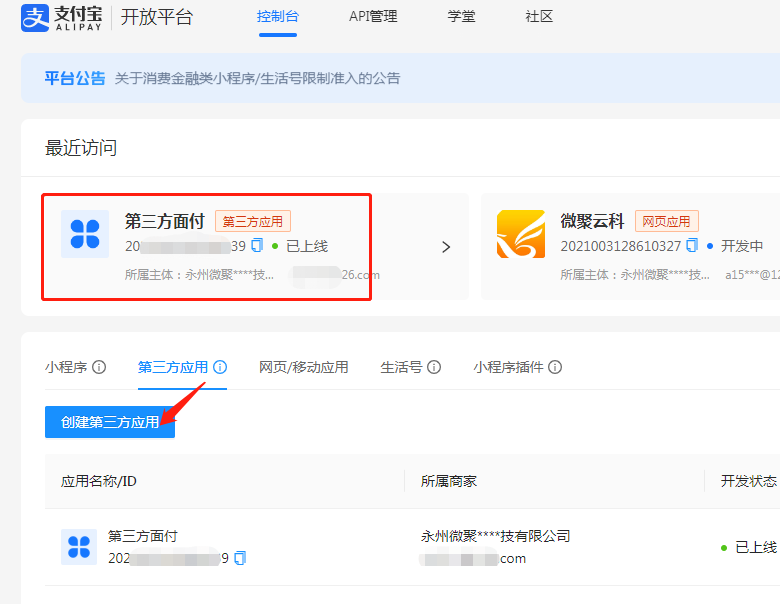The height and width of the screenshot is (604, 780).
Task: Copy the app ID 2021003128610327
Action: 692,245
